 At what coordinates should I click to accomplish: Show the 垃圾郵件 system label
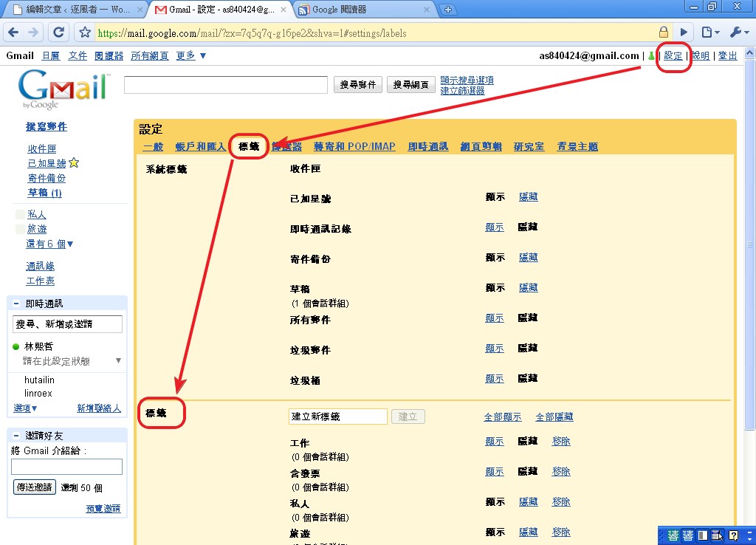pos(494,349)
